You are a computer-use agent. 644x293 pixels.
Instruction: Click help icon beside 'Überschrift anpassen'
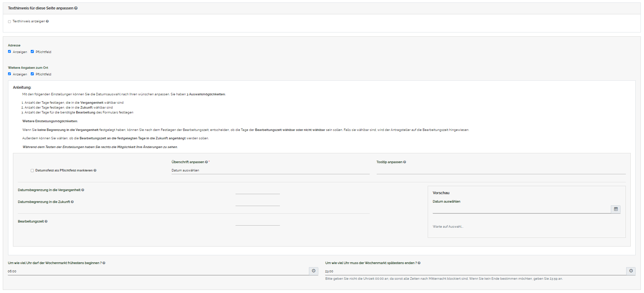(207, 162)
